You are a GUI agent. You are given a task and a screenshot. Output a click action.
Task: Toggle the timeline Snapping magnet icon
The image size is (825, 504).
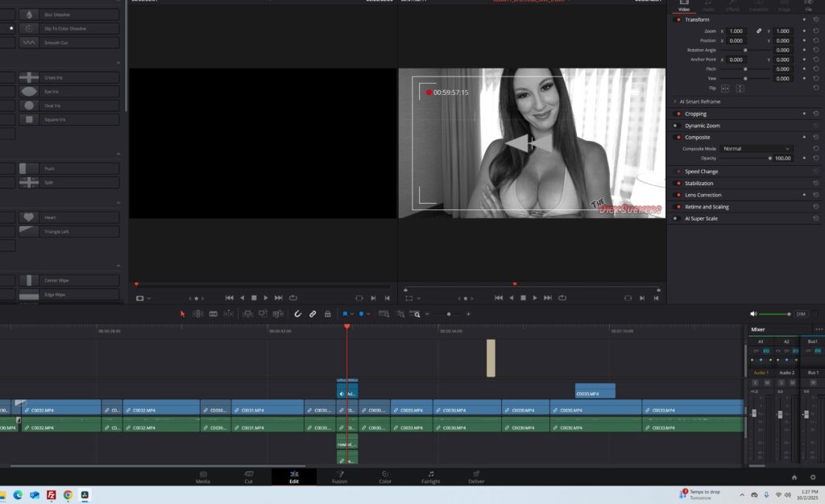coord(297,314)
